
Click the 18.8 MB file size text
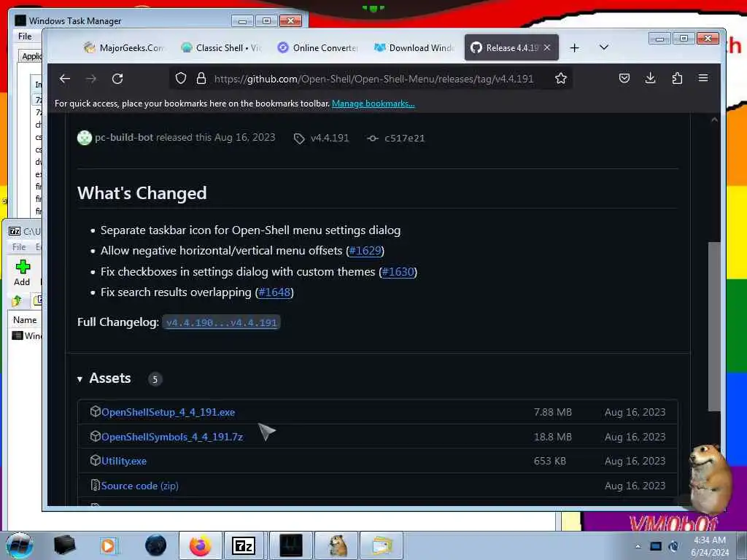(553, 437)
